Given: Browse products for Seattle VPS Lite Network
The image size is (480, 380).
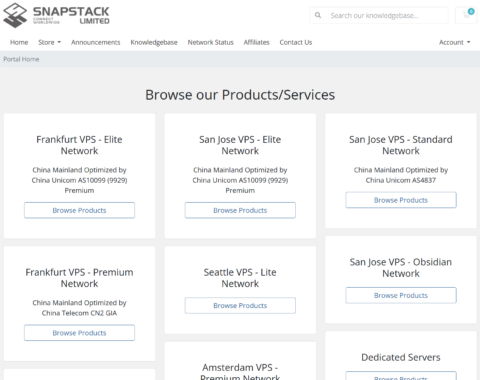Looking at the screenshot, I should tap(240, 305).
